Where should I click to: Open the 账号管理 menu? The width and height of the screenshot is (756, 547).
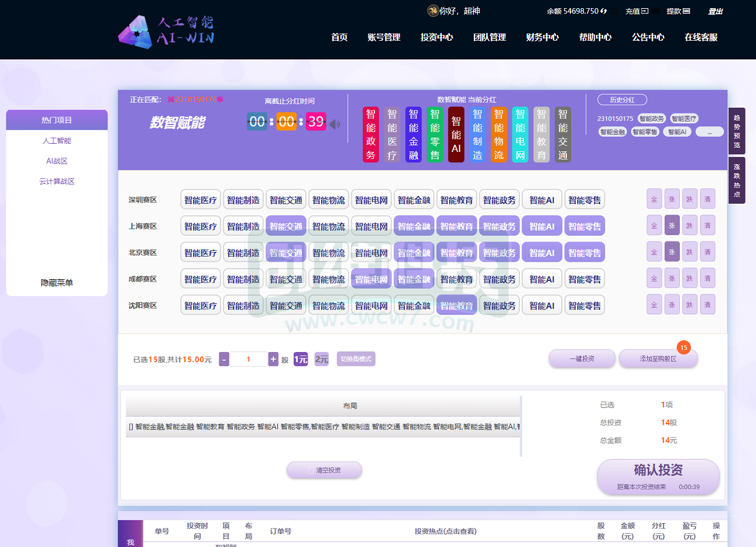click(384, 37)
